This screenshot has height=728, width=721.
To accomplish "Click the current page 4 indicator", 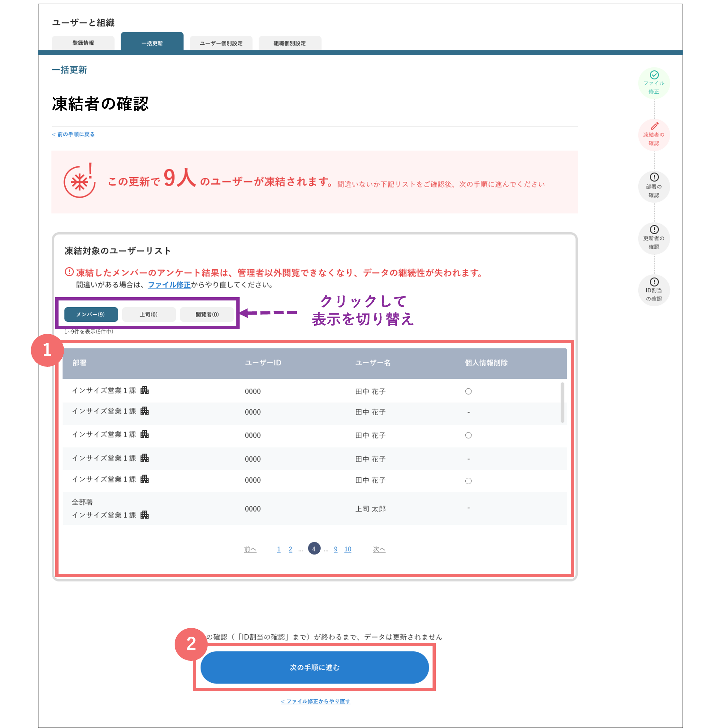I will point(314,548).
